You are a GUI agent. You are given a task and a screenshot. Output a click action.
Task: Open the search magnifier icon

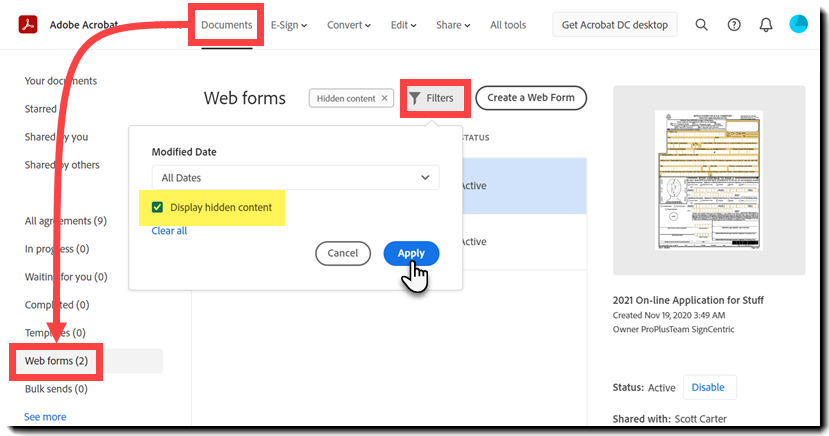[x=702, y=24]
